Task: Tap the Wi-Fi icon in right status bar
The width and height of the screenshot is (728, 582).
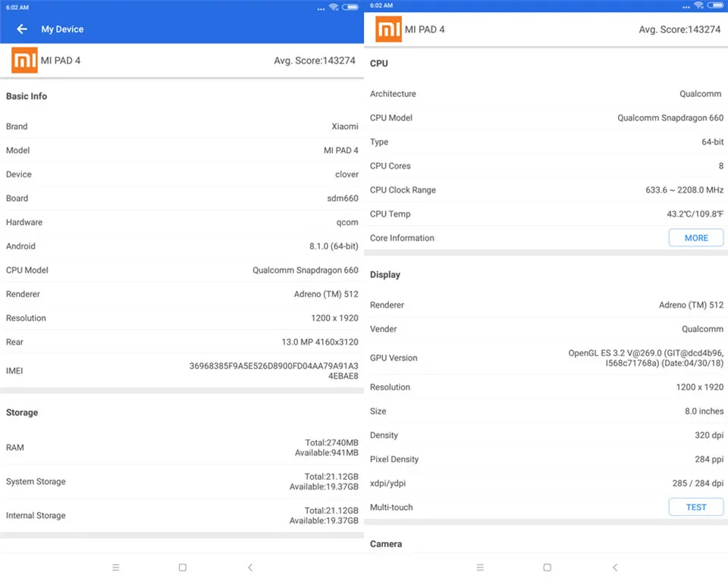Action: 698,5
